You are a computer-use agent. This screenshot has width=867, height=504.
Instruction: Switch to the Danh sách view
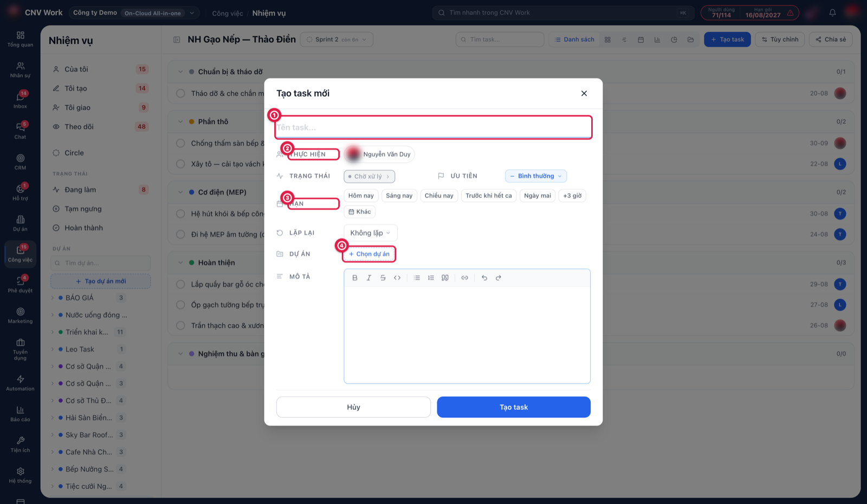coord(574,39)
